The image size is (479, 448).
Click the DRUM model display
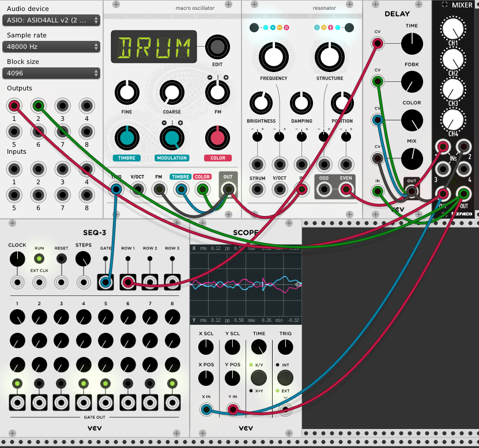coord(154,47)
